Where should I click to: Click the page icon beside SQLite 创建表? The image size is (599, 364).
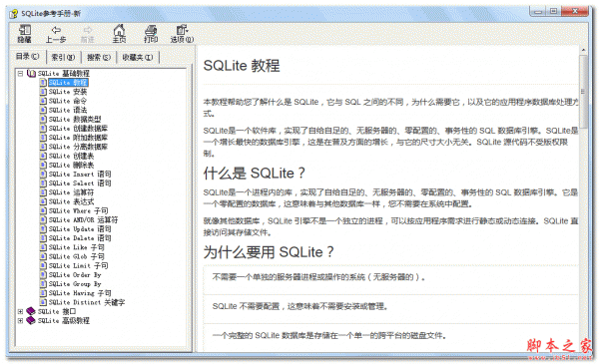43,156
